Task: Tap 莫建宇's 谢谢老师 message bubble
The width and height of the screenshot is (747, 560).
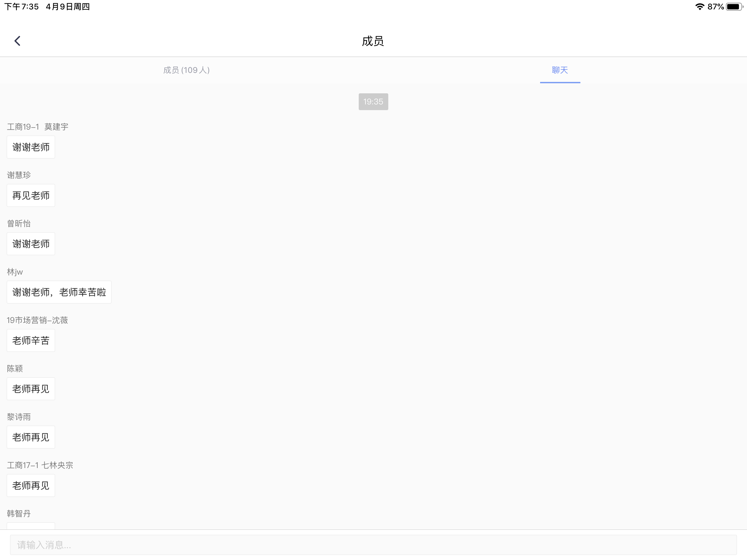Action: pos(31,147)
